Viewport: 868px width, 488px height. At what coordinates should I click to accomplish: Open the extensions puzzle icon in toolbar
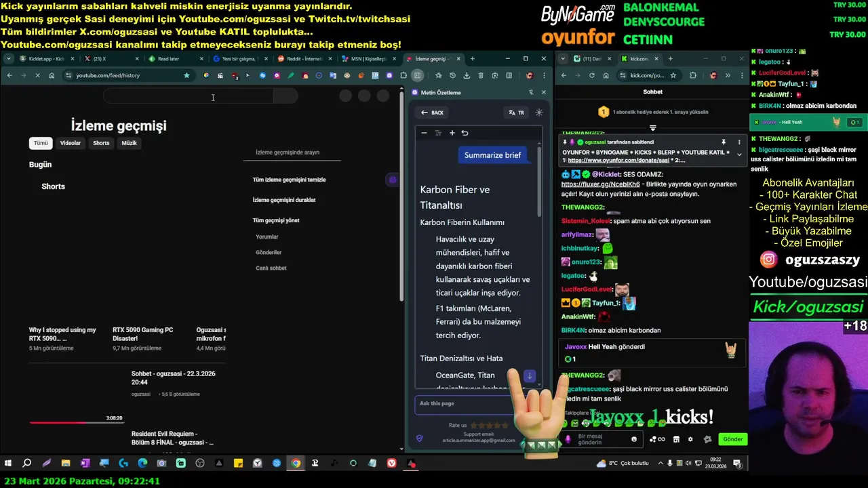pos(403,75)
